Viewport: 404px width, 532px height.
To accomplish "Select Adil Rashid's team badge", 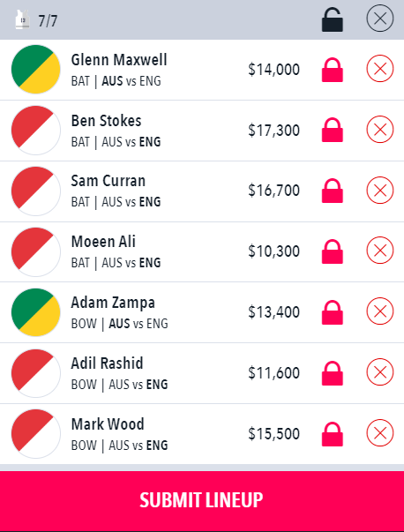I will coord(35,373).
